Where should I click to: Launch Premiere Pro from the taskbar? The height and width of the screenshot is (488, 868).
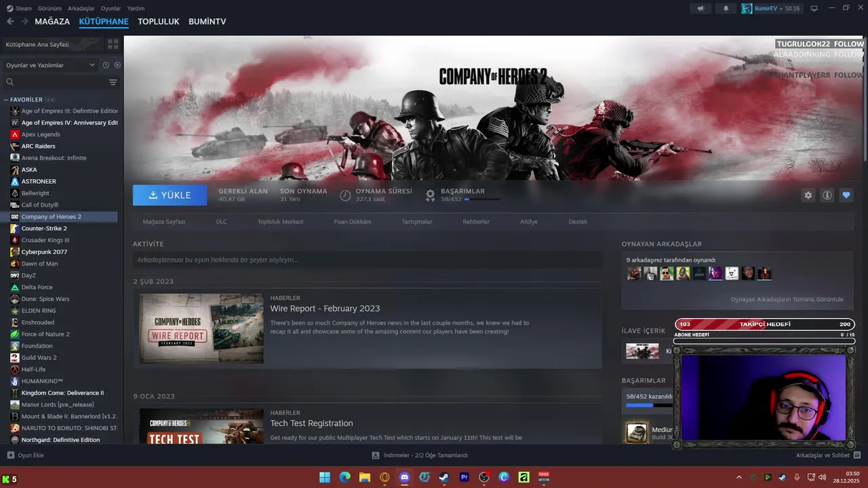(465, 477)
